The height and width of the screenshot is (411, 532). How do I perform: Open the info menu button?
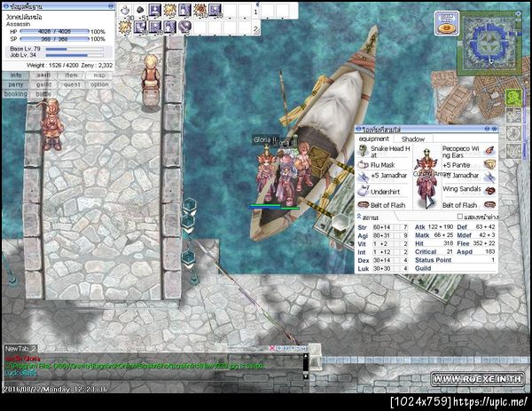(16, 75)
